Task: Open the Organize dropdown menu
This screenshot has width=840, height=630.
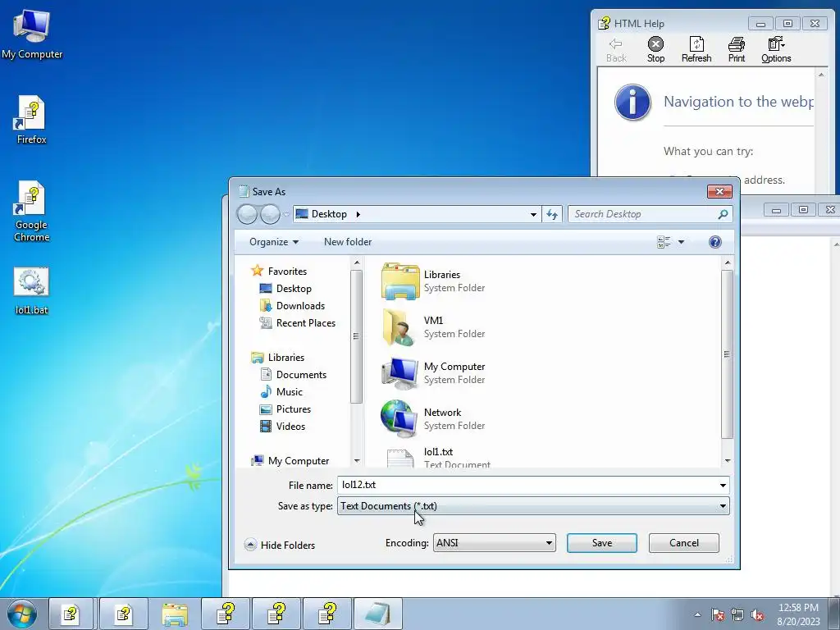Action: point(274,242)
